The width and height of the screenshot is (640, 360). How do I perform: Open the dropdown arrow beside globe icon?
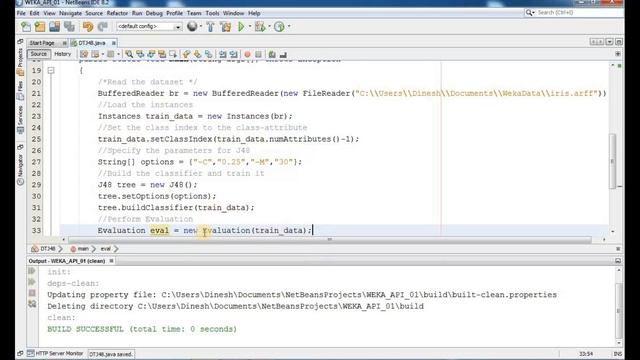(x=200, y=27)
